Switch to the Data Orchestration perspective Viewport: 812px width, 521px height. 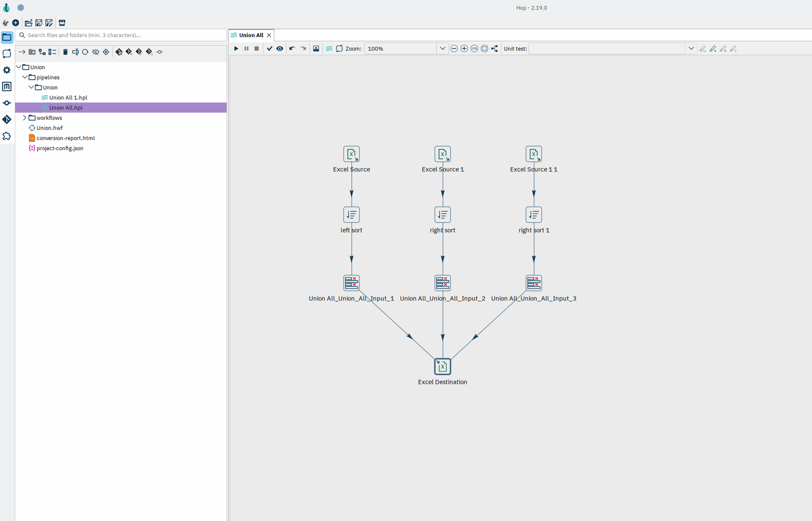7,54
